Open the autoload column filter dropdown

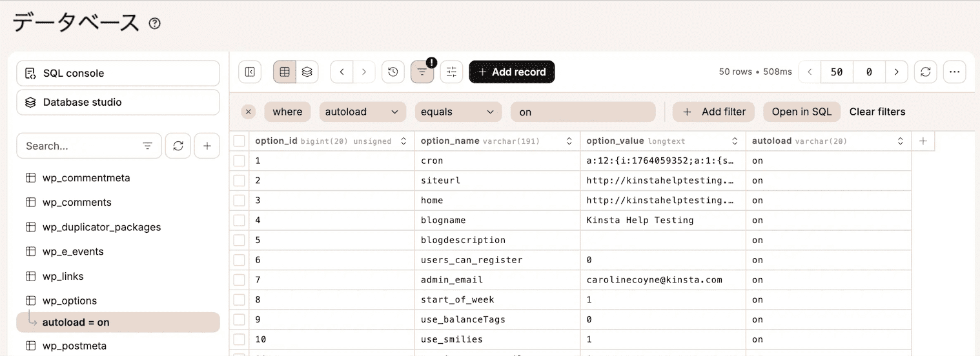pyautogui.click(x=362, y=112)
